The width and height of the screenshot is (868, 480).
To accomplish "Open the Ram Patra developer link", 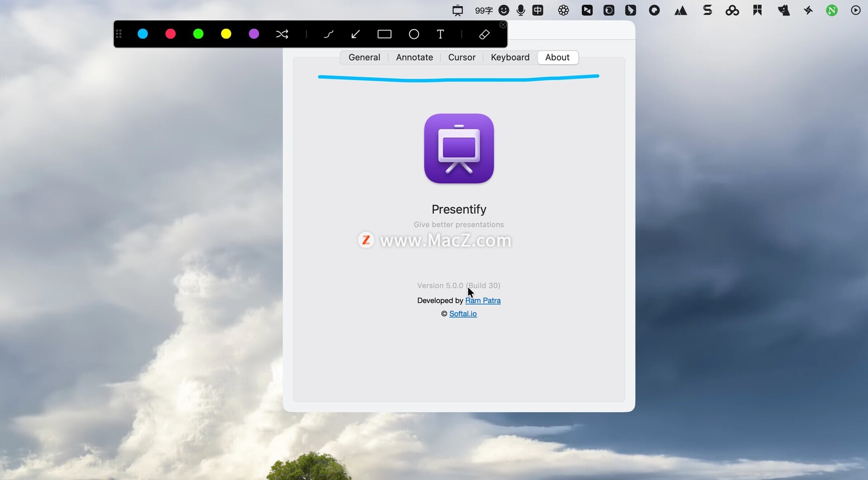I will pyautogui.click(x=483, y=301).
